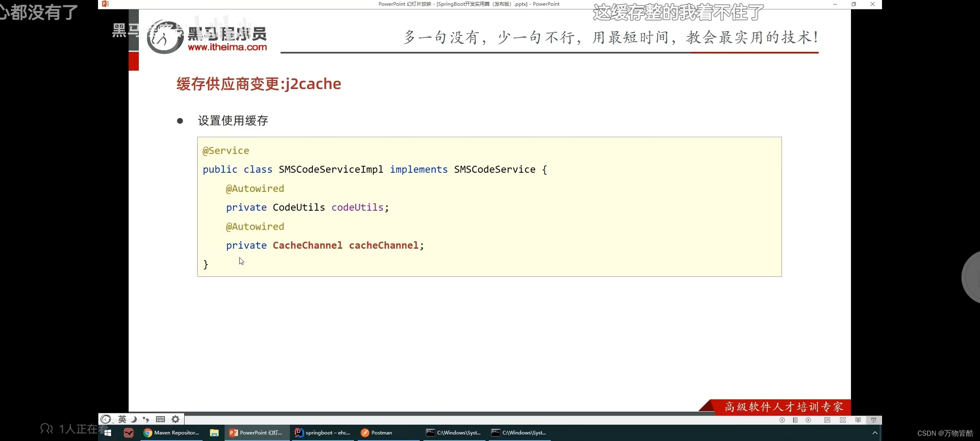Close the PowerPoint slideshow window
Screen dimensions: 980x441
point(873,4)
